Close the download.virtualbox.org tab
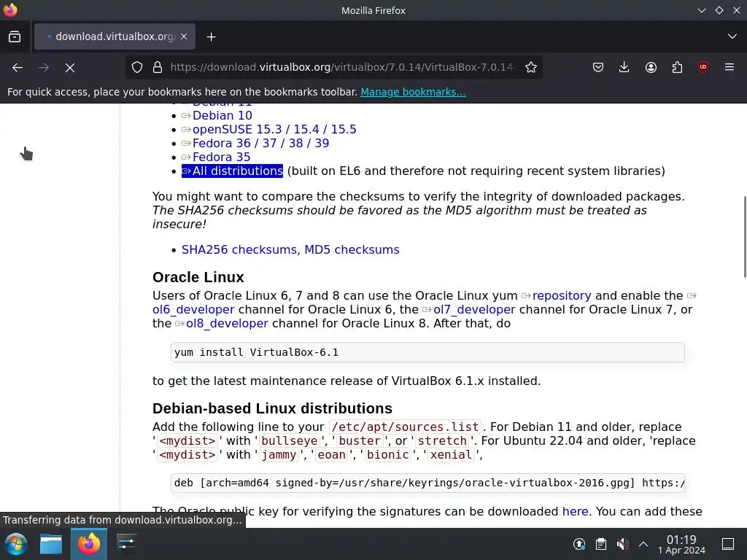The height and width of the screenshot is (560, 747). (184, 36)
